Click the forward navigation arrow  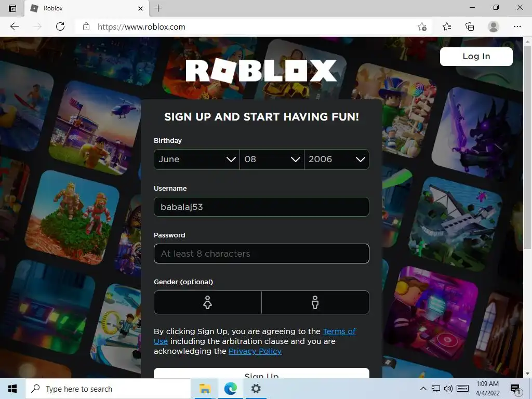point(37,26)
